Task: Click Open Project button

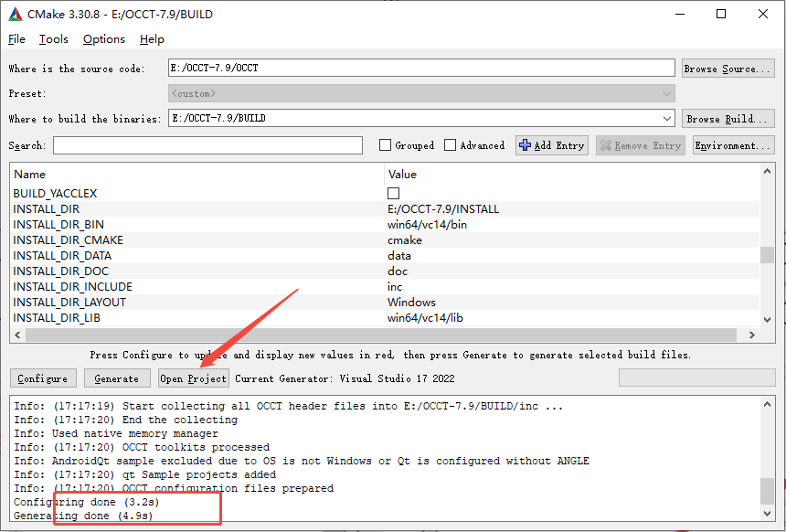Action: [x=194, y=378]
